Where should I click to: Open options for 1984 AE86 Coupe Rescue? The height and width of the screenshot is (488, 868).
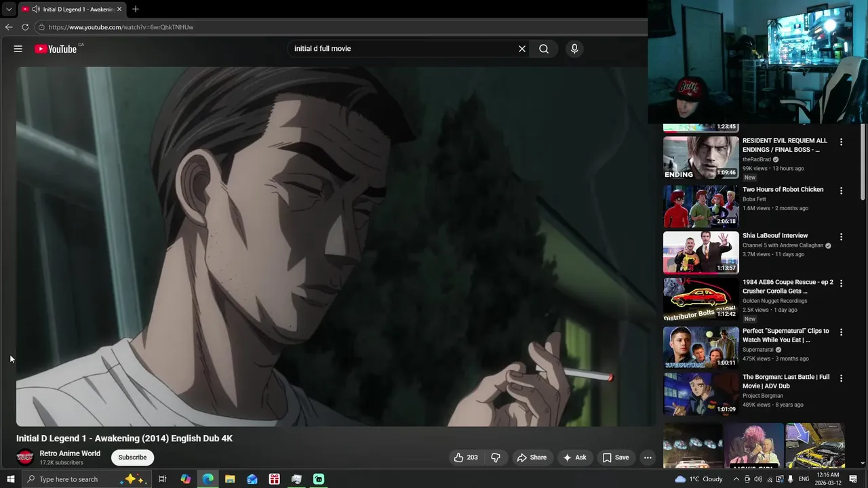click(x=841, y=283)
